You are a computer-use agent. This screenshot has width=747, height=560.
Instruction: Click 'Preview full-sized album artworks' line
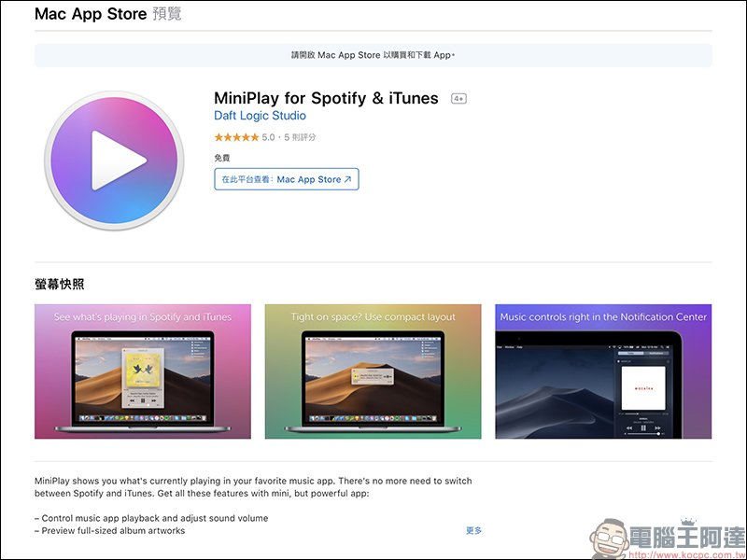click(x=110, y=530)
